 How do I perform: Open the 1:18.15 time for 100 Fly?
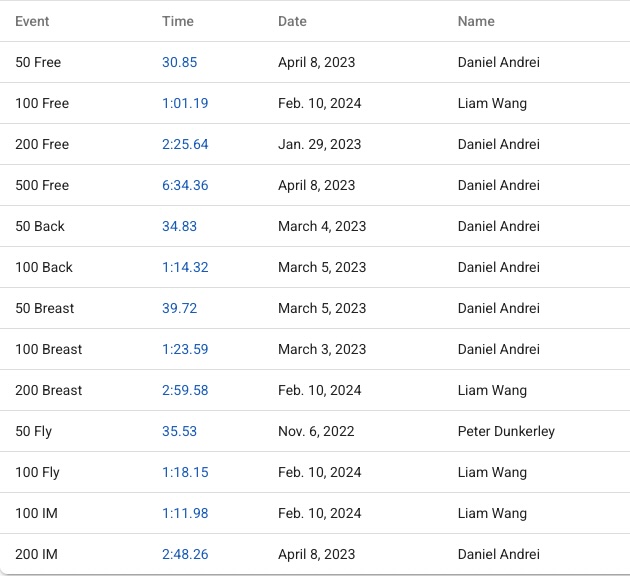(185, 472)
